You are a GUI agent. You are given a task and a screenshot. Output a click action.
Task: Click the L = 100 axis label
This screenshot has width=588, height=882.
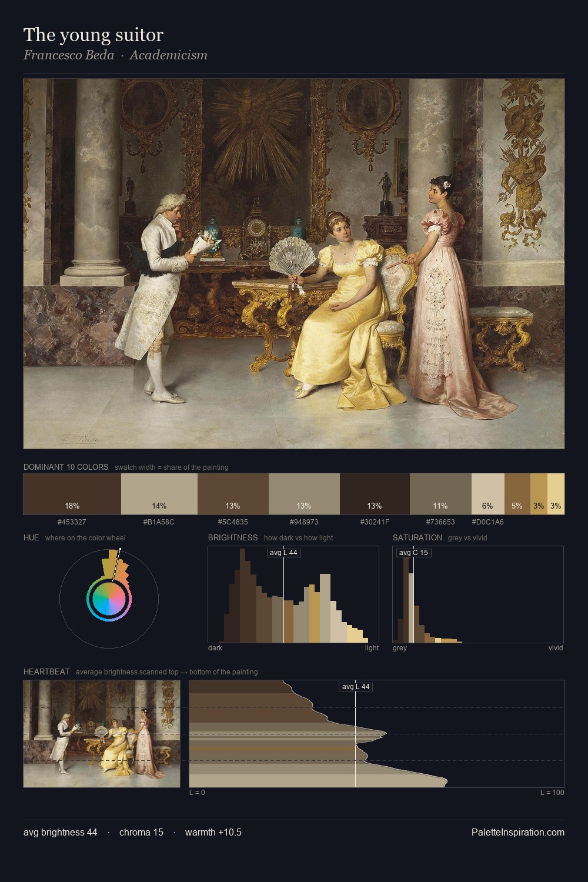[x=552, y=793]
